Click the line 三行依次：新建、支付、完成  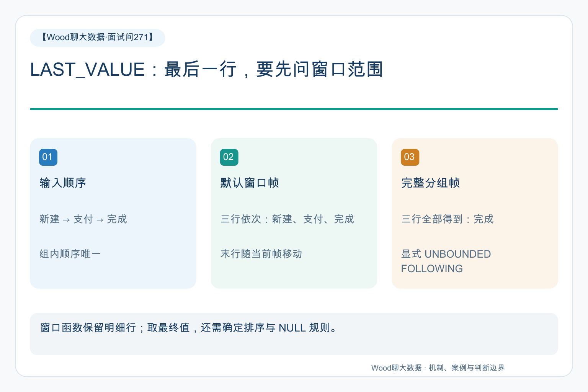(x=287, y=219)
